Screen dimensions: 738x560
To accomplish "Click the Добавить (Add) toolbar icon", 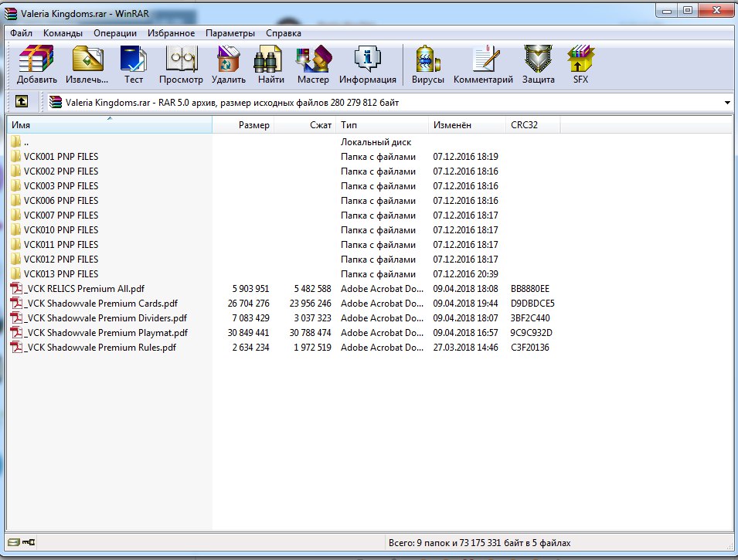I will coord(36,59).
